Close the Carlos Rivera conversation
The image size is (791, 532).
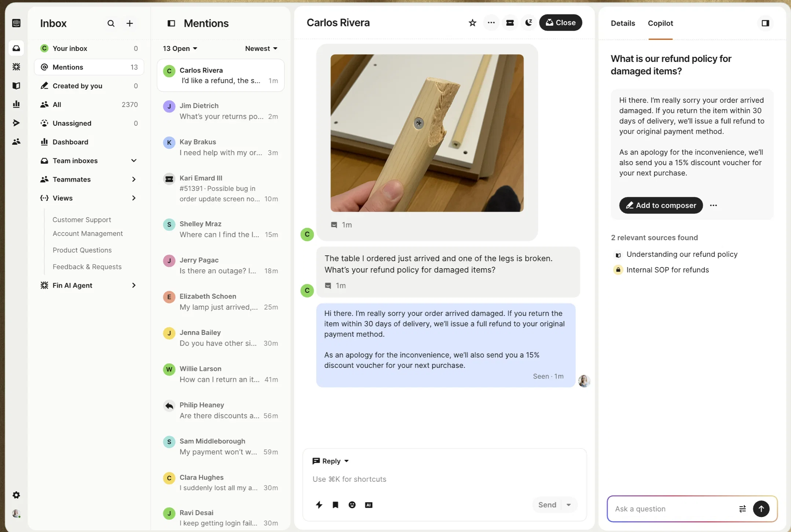(x=560, y=23)
